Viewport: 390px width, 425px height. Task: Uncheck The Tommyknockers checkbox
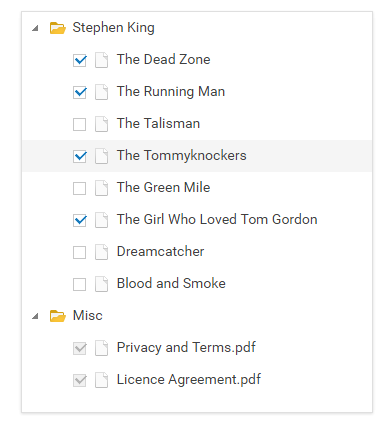(80, 156)
